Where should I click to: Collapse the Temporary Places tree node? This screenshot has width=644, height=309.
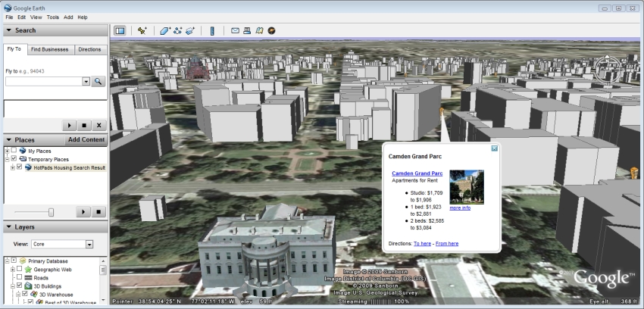(x=7, y=159)
